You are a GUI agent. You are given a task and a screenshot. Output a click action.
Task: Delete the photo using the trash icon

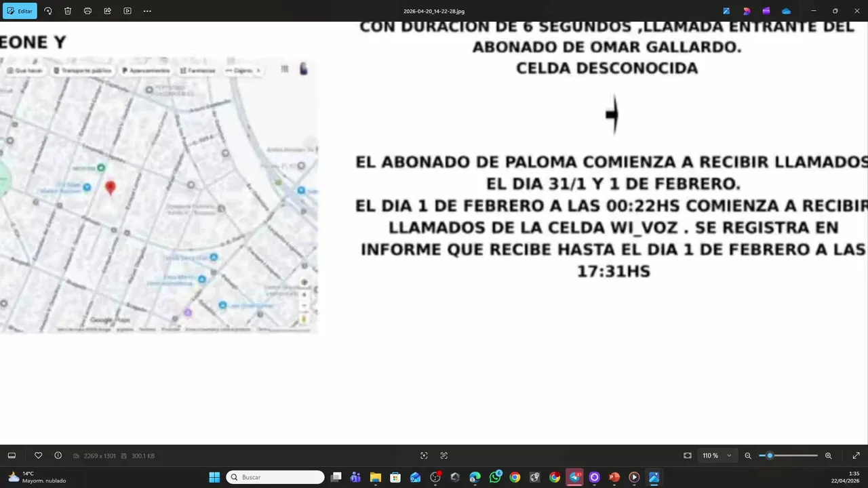68,11
